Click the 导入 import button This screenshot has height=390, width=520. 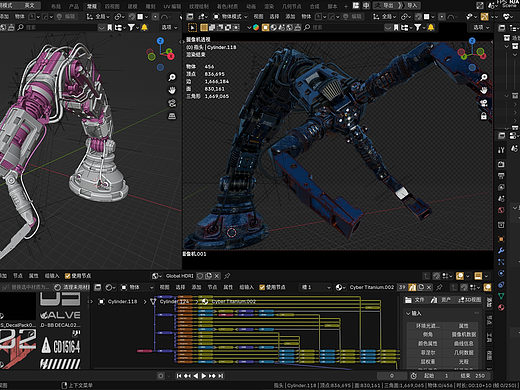(408, 5)
